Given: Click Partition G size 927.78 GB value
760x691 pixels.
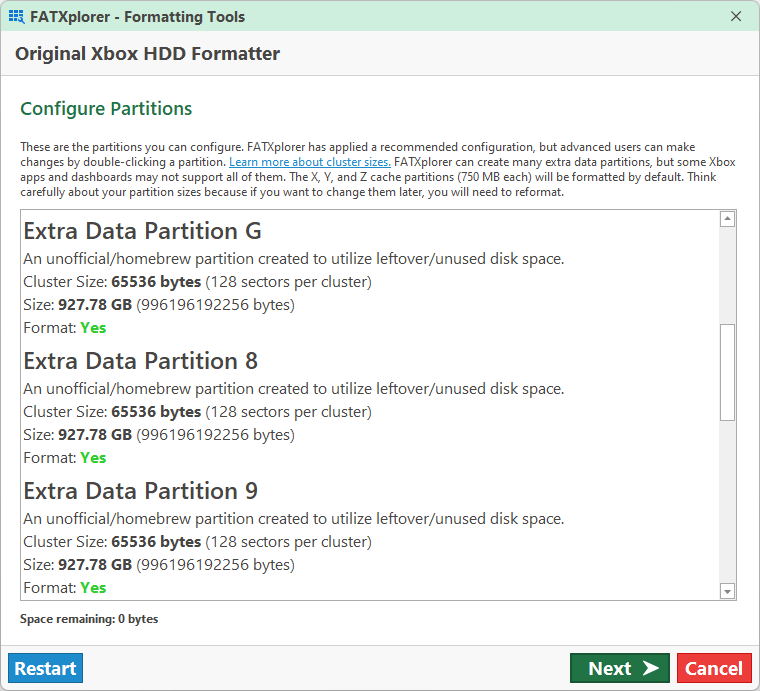Looking at the screenshot, I should [x=95, y=305].
